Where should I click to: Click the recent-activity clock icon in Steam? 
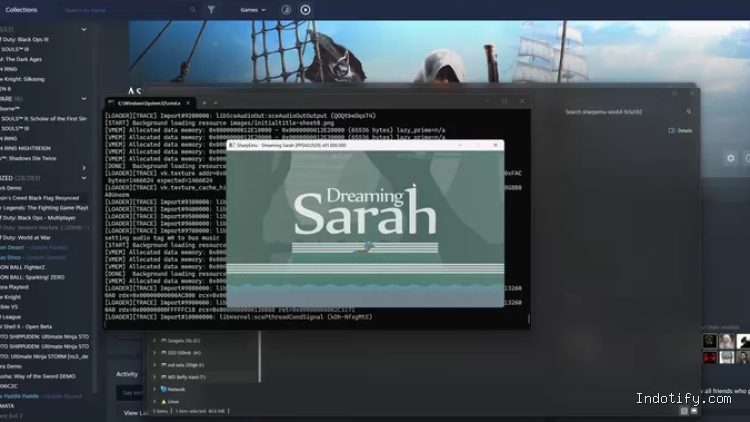coord(286,10)
